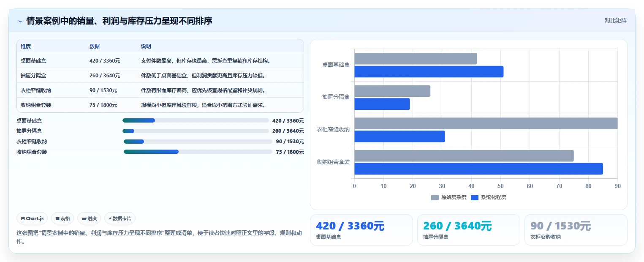Click the 进度 chip
This screenshot has width=644, height=262.
pos(89,218)
